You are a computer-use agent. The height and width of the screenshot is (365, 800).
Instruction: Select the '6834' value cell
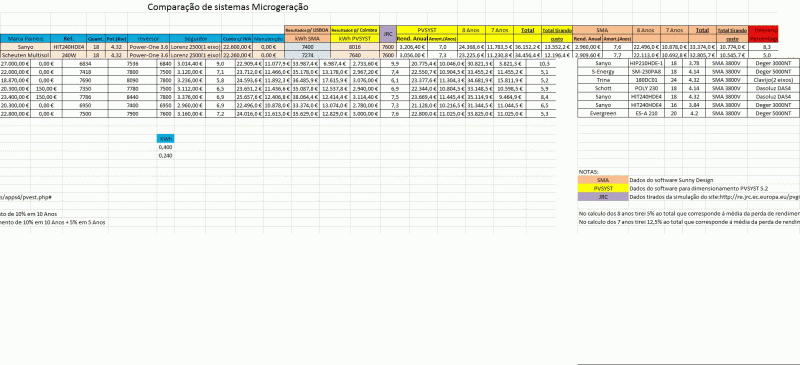point(86,63)
